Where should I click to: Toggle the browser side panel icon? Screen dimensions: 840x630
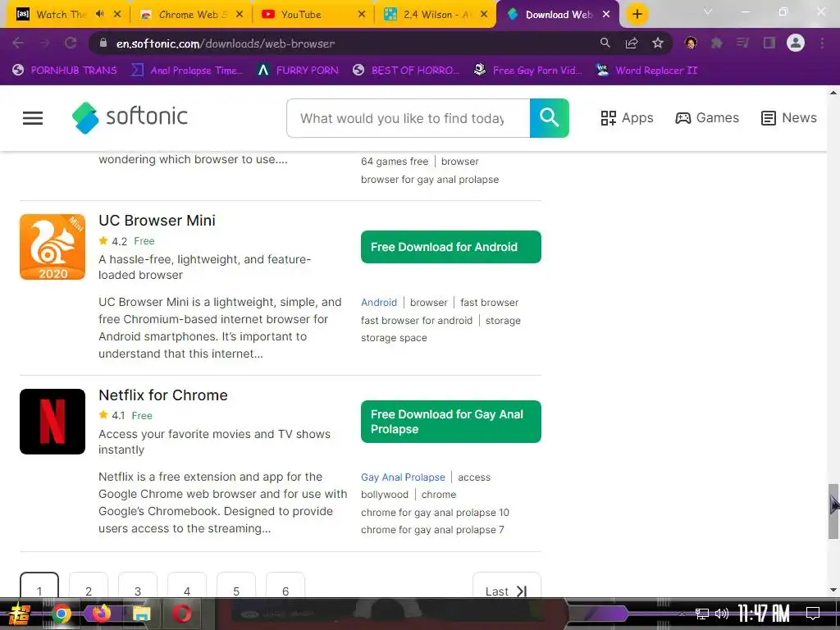point(769,43)
